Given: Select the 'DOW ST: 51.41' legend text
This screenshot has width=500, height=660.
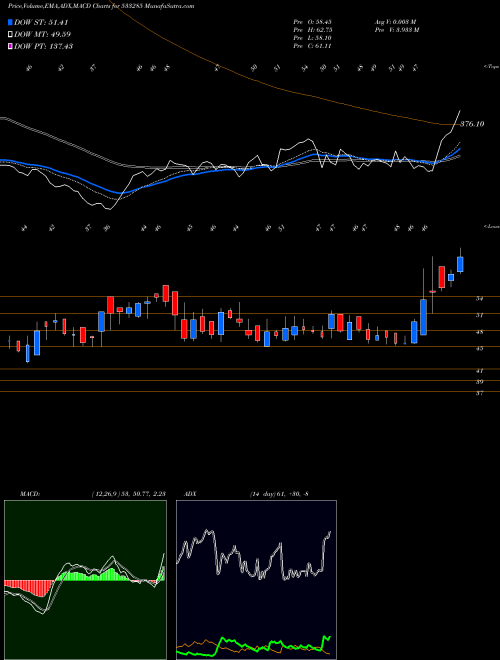Looking at the screenshot, I should click(x=41, y=22).
